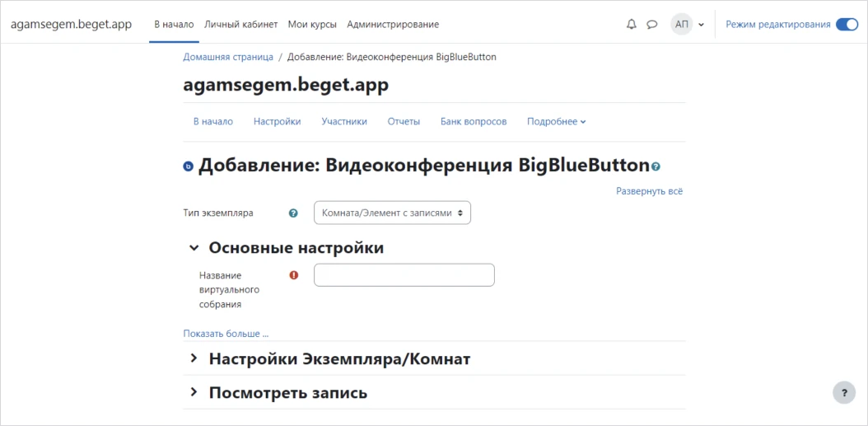Go to В начало in the top navigation
The height and width of the screenshot is (426, 868).
point(174,25)
